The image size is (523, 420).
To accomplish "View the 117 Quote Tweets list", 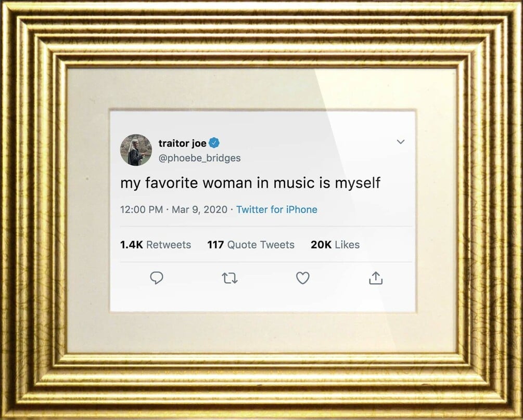I will coord(251,245).
